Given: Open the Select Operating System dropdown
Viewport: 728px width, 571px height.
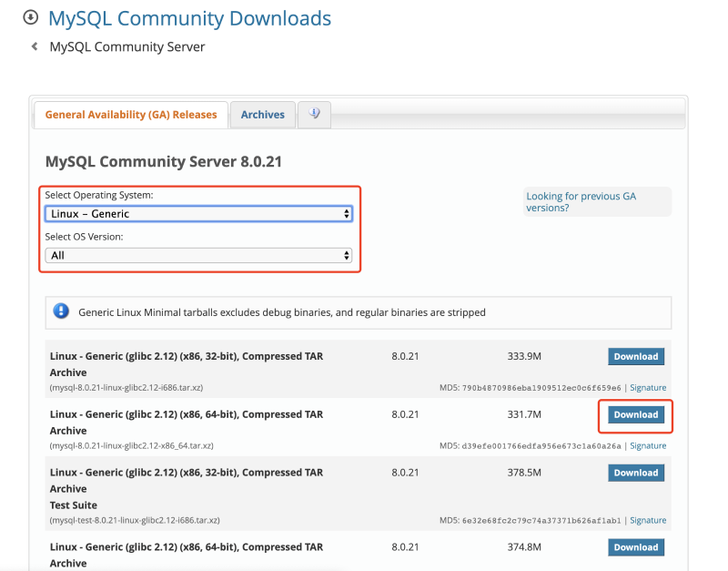Looking at the screenshot, I should point(198,214).
